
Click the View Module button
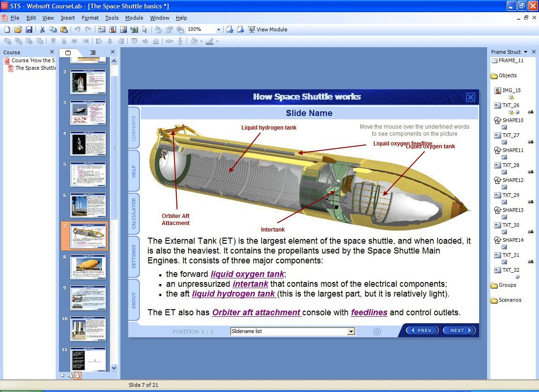268,29
